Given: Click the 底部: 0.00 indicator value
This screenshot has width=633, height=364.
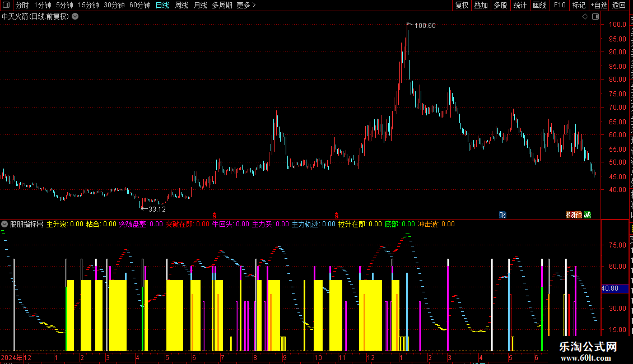Looking at the screenshot, I should pyautogui.click(x=399, y=224).
